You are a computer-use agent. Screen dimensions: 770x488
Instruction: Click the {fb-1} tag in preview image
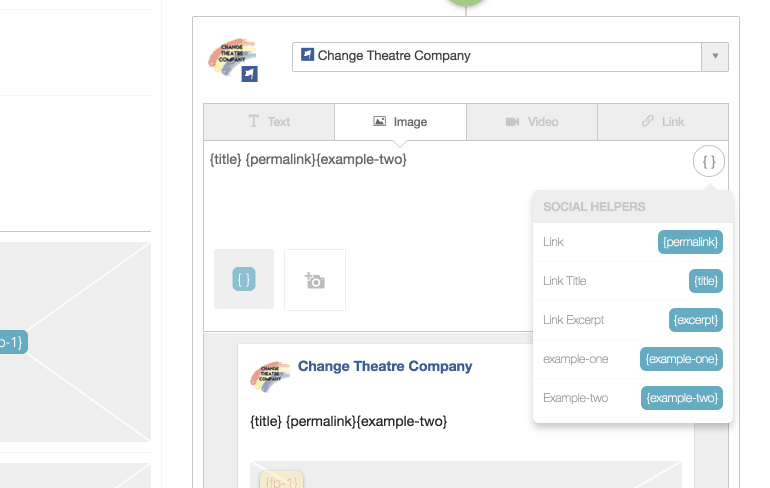(x=281, y=481)
